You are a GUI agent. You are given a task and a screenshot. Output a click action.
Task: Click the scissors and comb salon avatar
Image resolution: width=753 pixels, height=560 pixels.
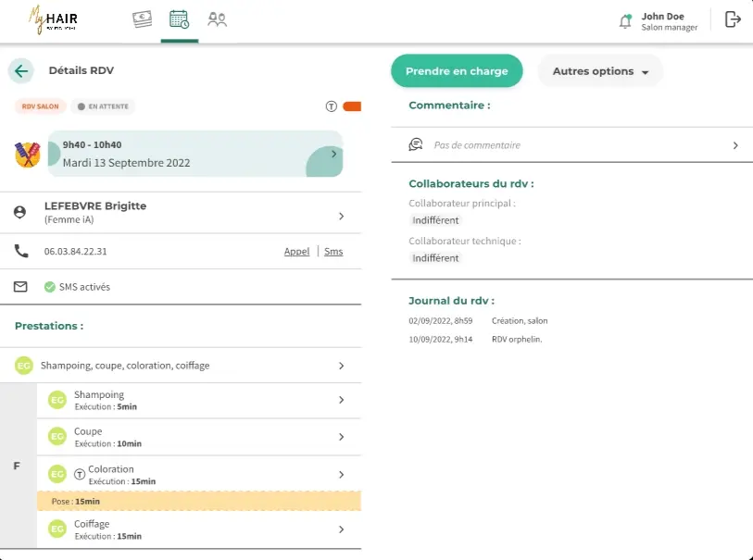click(28, 154)
